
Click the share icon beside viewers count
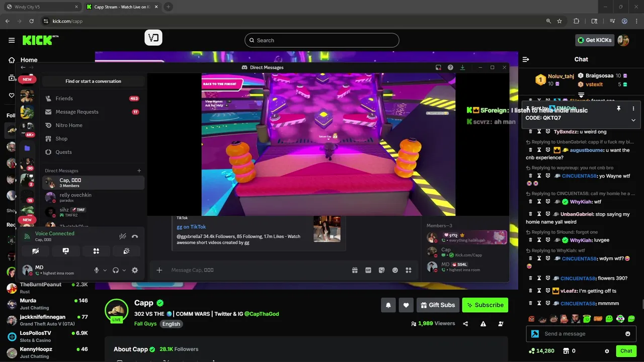466,324
